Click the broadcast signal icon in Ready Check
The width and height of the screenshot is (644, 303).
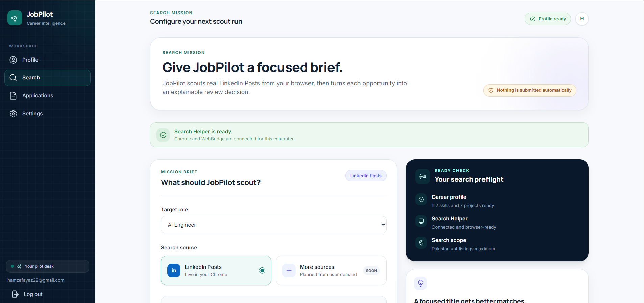pos(423,177)
